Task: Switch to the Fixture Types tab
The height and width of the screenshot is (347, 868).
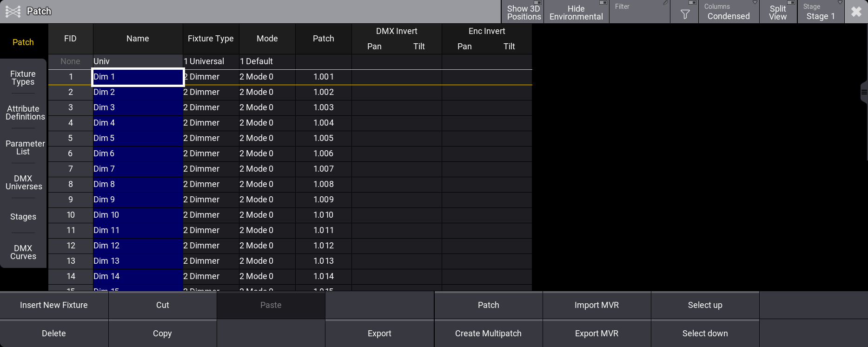Action: click(23, 78)
